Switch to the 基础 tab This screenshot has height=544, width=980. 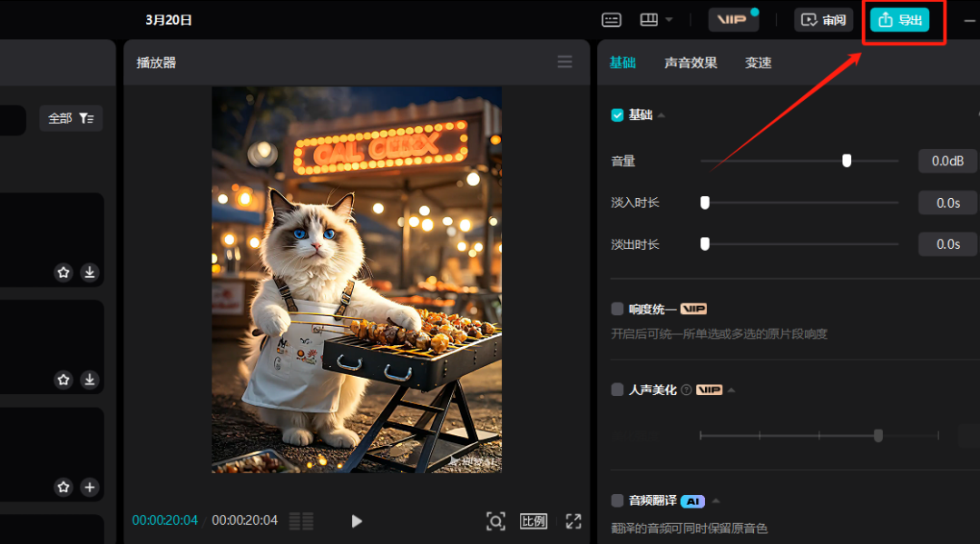click(622, 63)
